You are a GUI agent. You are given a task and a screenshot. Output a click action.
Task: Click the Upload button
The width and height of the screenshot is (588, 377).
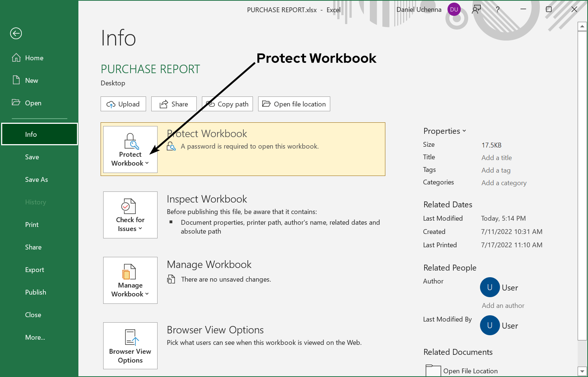coord(123,104)
